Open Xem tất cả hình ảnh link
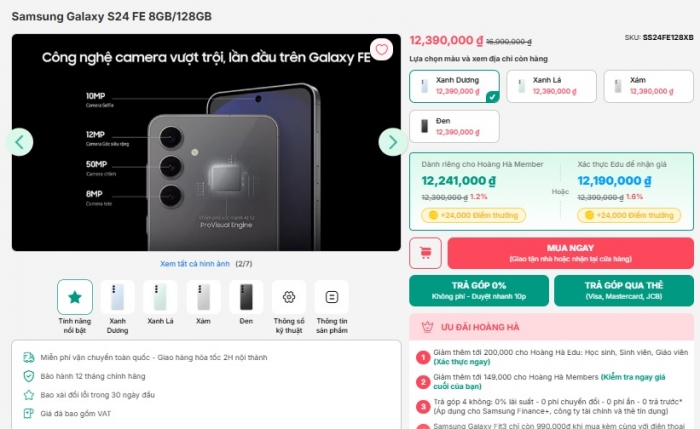 195,264
